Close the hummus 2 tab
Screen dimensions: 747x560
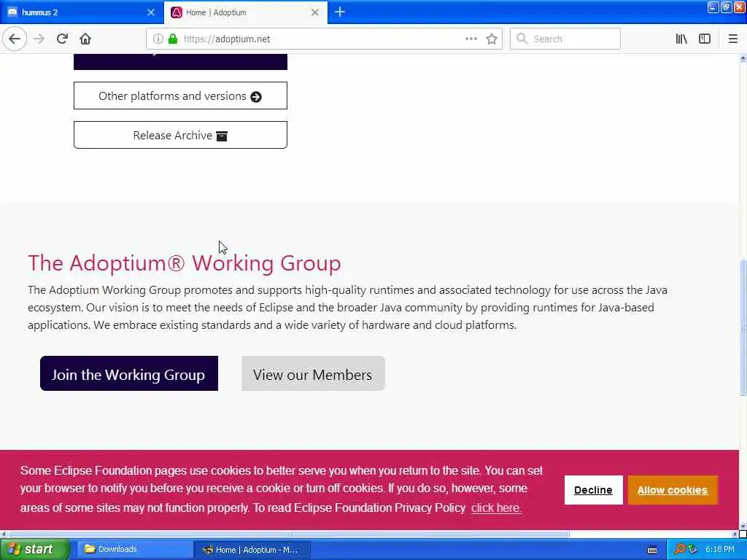[x=151, y=12]
